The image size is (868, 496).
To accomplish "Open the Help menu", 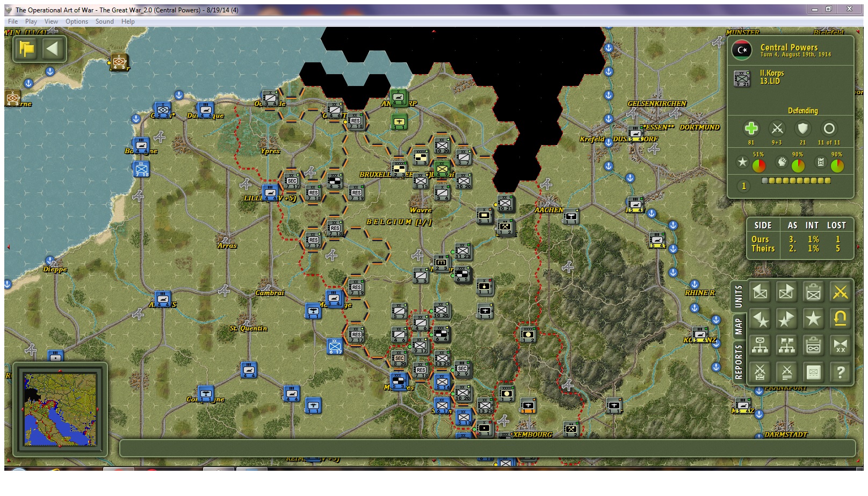I will pos(128,21).
